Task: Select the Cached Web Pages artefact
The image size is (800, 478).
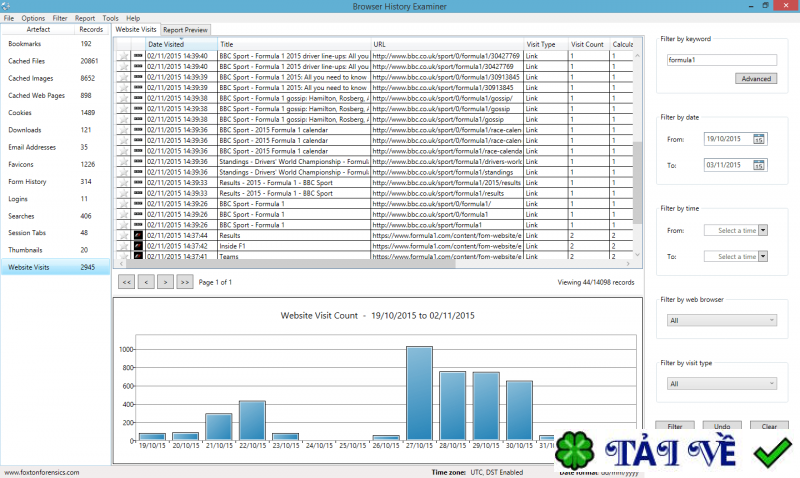Action: point(55,95)
